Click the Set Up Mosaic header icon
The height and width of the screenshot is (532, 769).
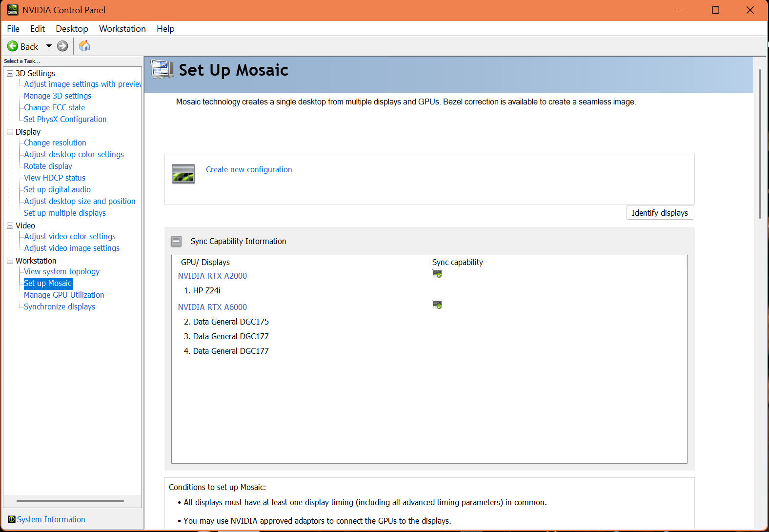click(x=162, y=70)
